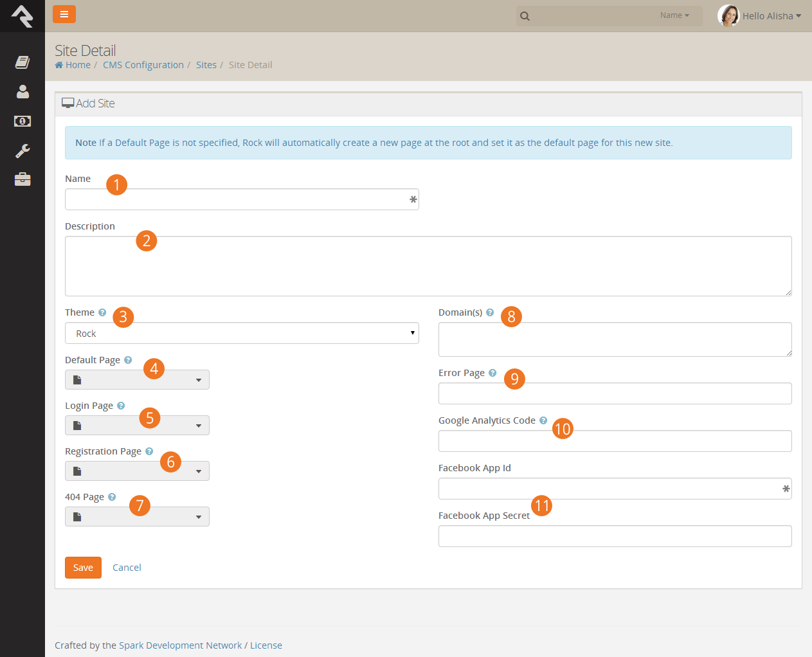This screenshot has width=812, height=657.
Task: Open the License link
Action: click(x=266, y=645)
